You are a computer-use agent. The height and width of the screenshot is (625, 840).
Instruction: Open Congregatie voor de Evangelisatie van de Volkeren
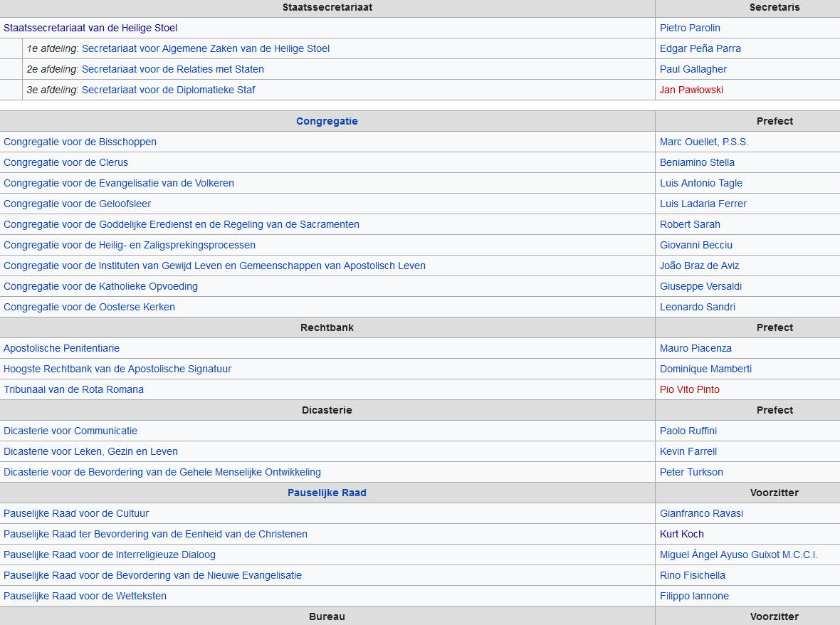point(118,183)
